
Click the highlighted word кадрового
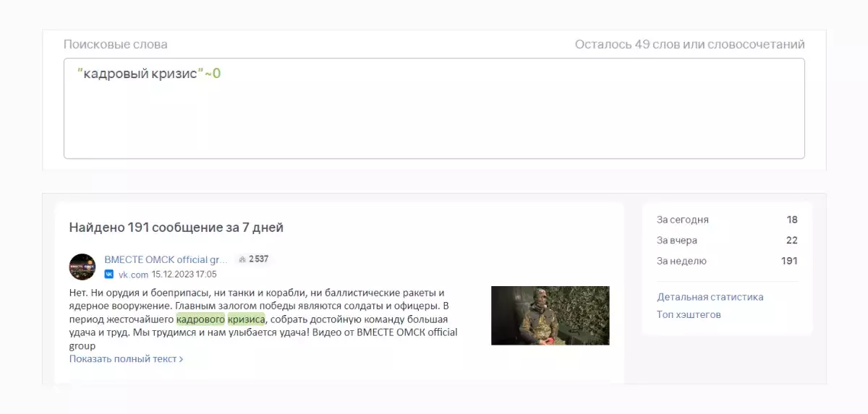click(x=201, y=319)
